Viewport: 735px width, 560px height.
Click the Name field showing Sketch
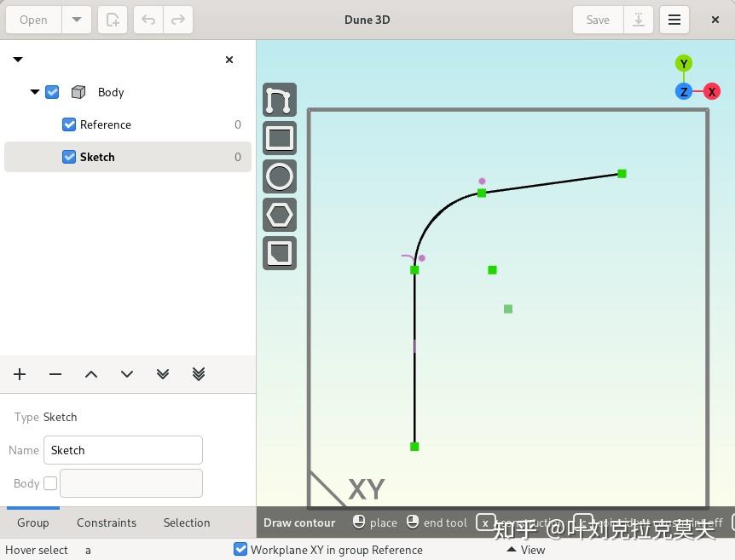pyautogui.click(x=123, y=450)
